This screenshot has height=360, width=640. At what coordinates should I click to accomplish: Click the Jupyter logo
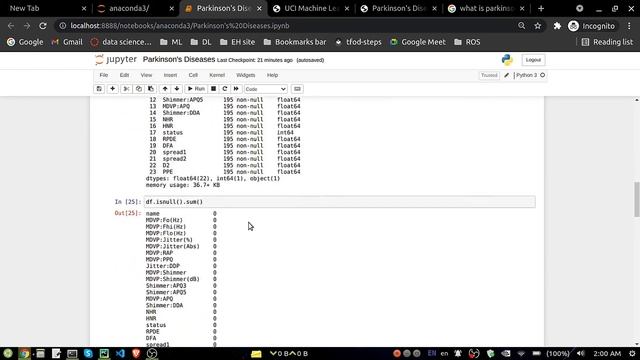(116, 60)
